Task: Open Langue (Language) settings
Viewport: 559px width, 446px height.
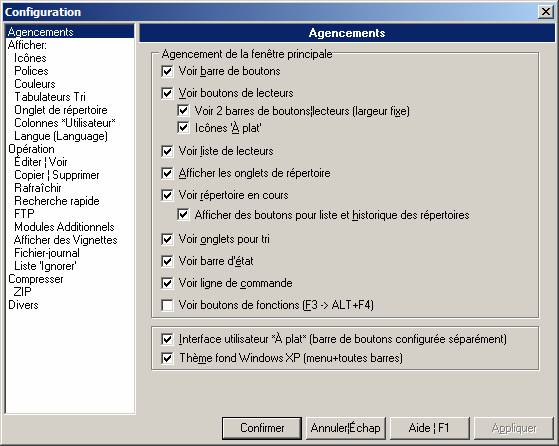Action: (61, 136)
